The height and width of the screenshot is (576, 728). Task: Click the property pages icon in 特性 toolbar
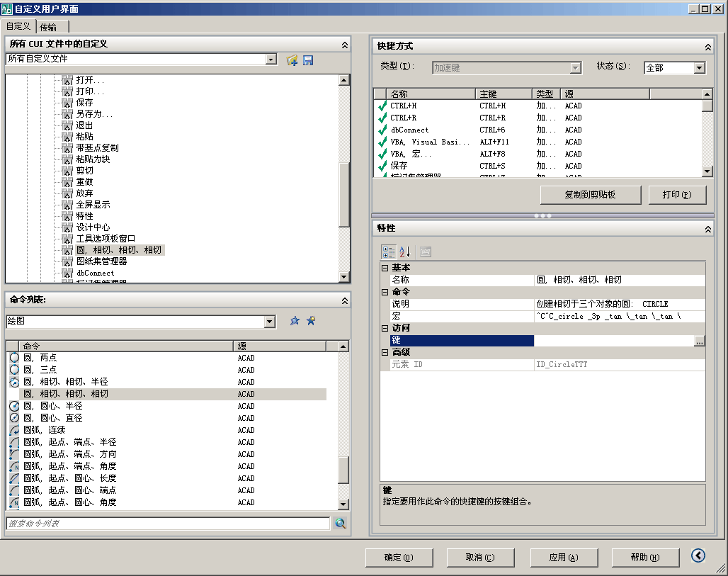click(426, 252)
